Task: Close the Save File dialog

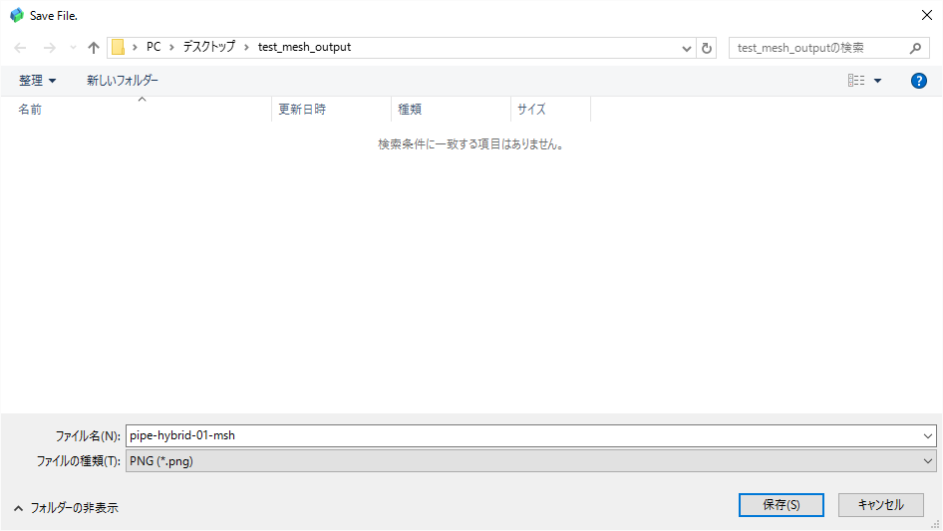Action: pyautogui.click(x=927, y=16)
